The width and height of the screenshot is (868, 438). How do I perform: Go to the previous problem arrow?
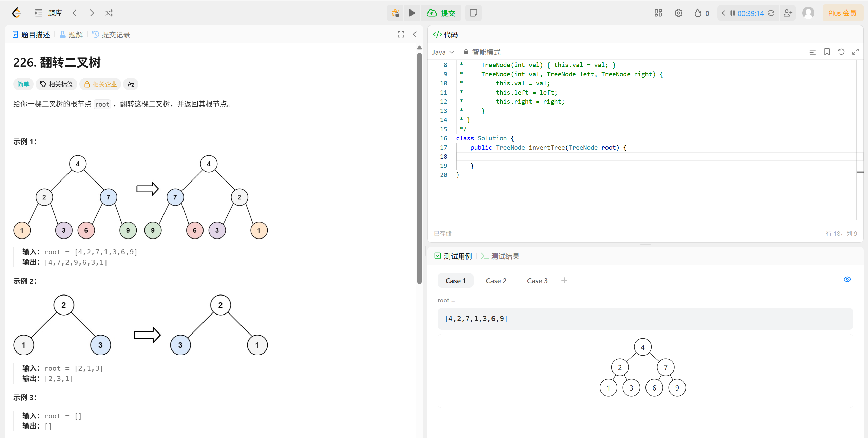tap(75, 13)
